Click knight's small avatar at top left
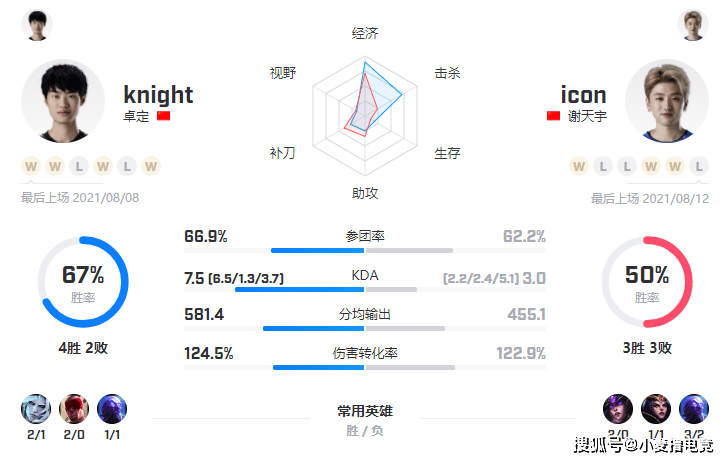 pos(37,25)
